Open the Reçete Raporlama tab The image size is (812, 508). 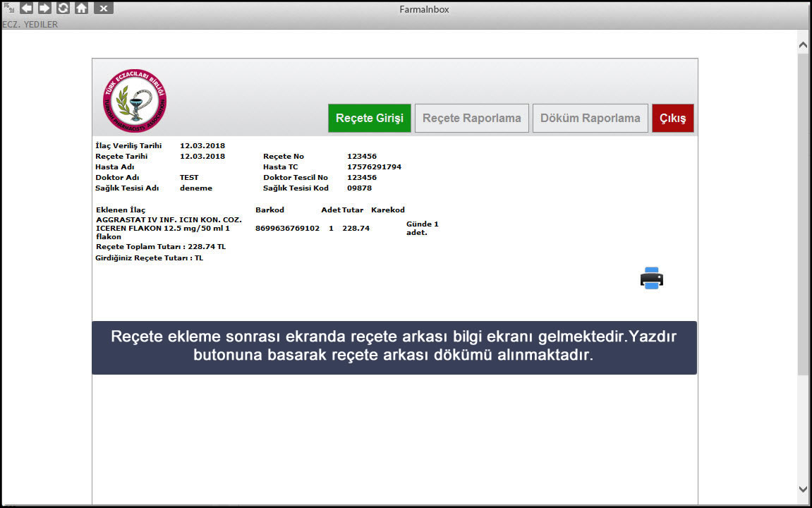point(472,118)
